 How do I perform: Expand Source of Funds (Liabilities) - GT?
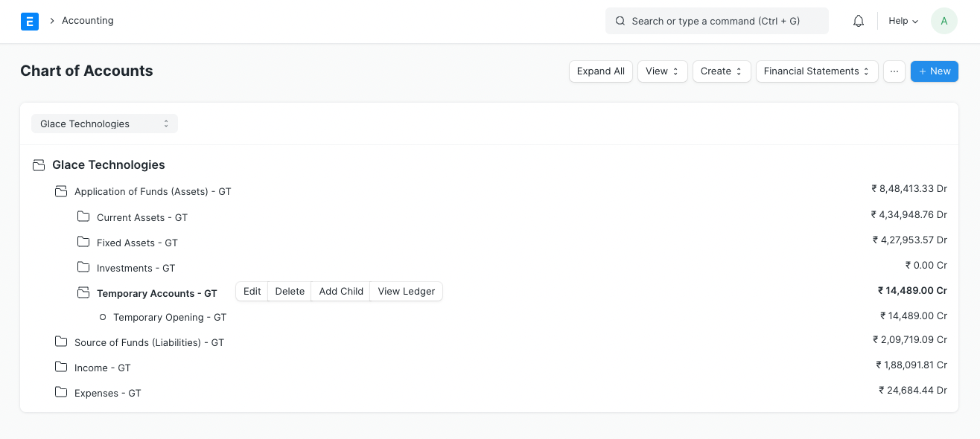pos(149,342)
